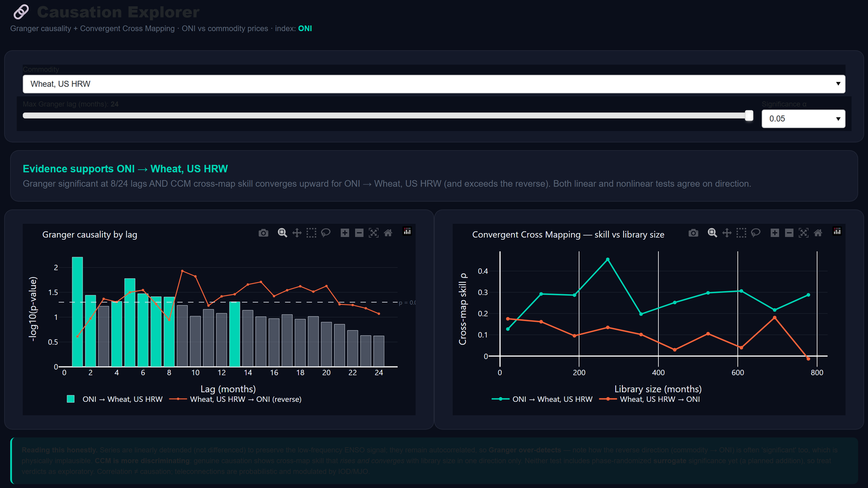Click the 'Granger causality by lag' chart title
The width and height of the screenshot is (868, 488).
90,235
